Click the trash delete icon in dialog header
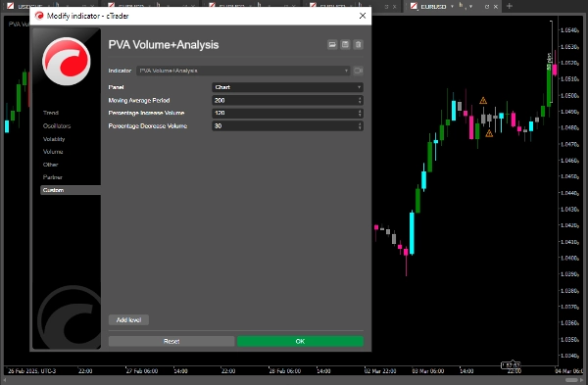 (358, 45)
